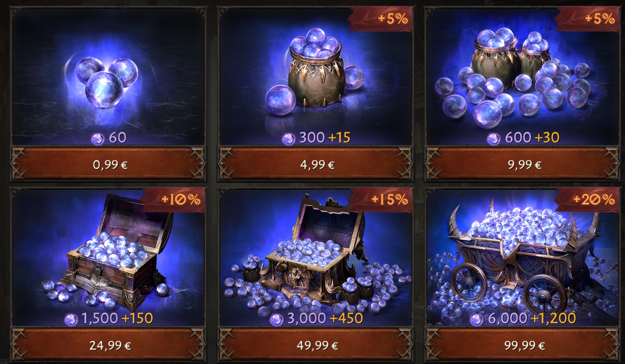Click the orb icon beside 60

point(97,138)
